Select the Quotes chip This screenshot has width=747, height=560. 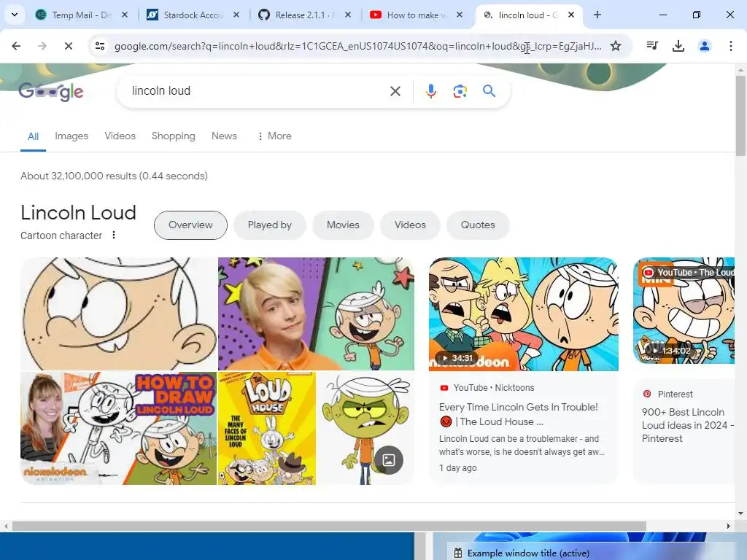(478, 225)
